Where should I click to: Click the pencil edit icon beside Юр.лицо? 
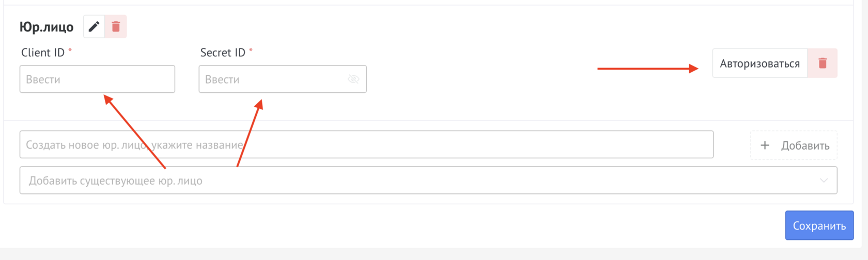[94, 26]
